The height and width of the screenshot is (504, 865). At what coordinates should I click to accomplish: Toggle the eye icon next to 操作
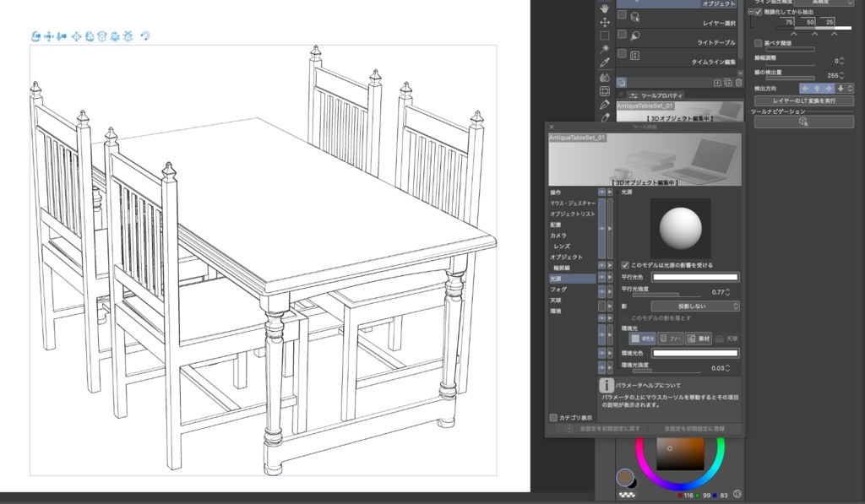tap(601, 192)
